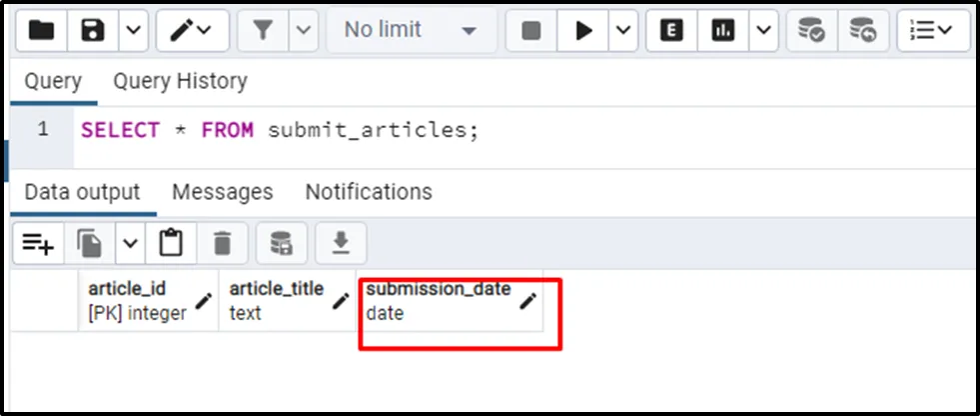Screen dimensions: 980x416
Task: Expand the No limit rows dropdown
Action: coord(410,31)
